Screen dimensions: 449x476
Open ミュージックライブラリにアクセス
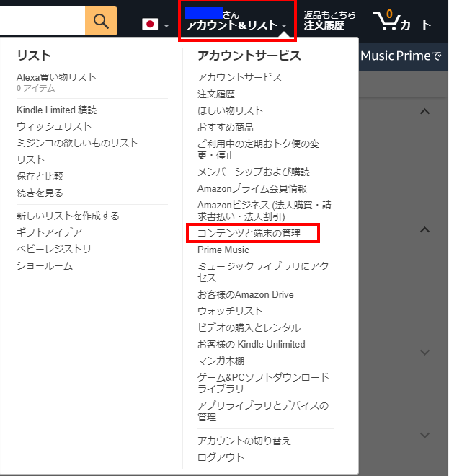(263, 272)
